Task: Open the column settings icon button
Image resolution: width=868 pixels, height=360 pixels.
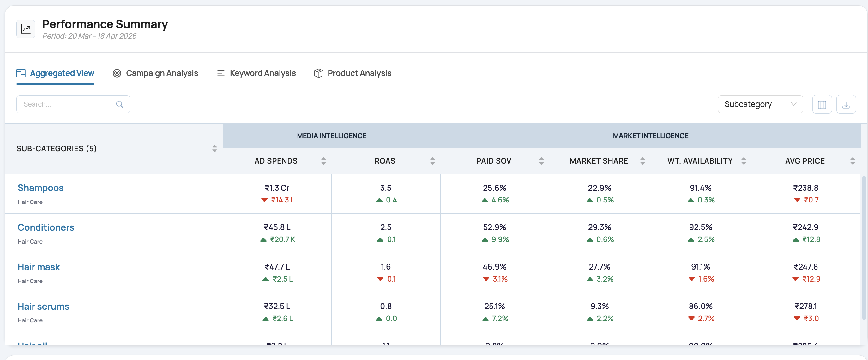Action: point(822,105)
